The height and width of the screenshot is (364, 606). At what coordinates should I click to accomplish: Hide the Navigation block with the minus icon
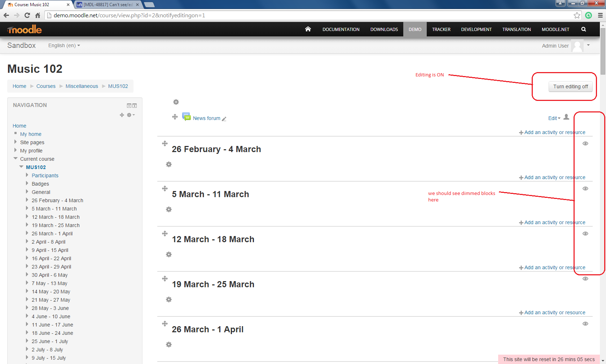[129, 106]
